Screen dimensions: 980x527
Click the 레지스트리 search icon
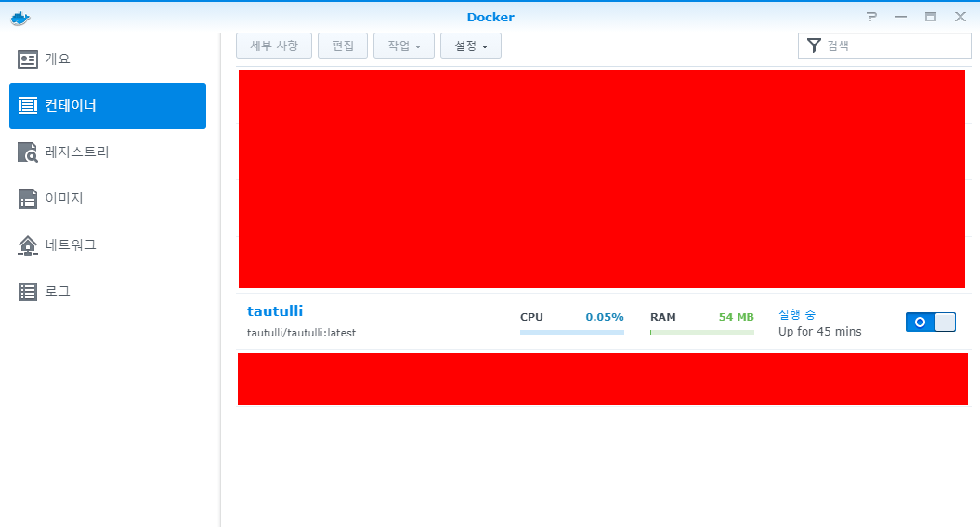tap(28, 152)
